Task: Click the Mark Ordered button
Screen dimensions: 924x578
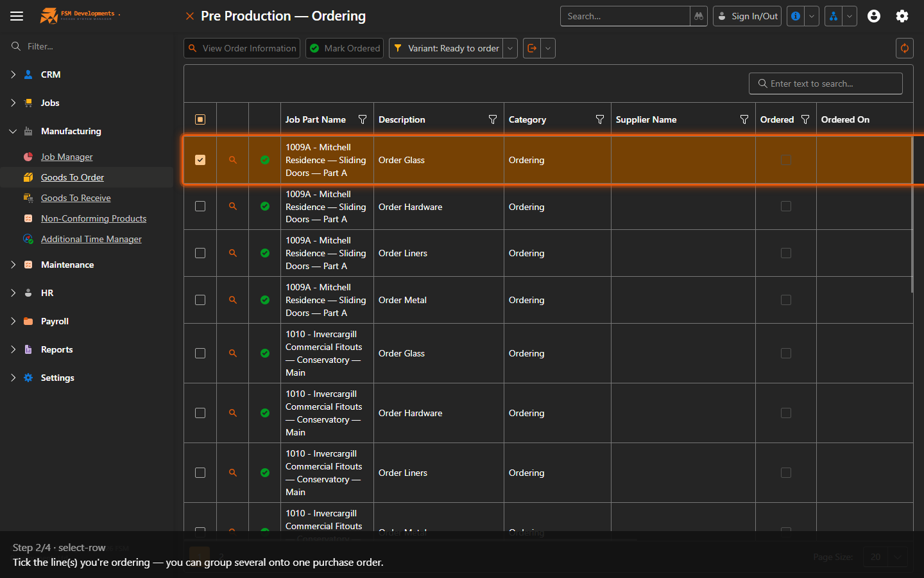Action: [x=345, y=48]
